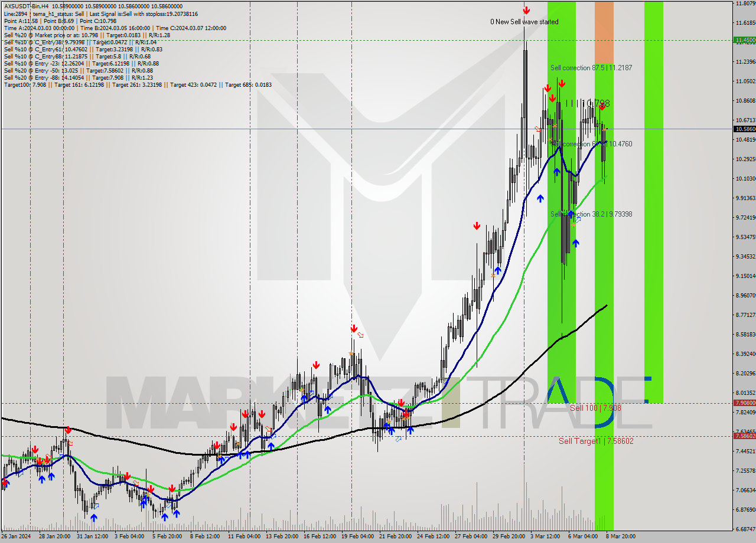
Task: Click the 9.150 price axis label
Action: click(x=745, y=276)
